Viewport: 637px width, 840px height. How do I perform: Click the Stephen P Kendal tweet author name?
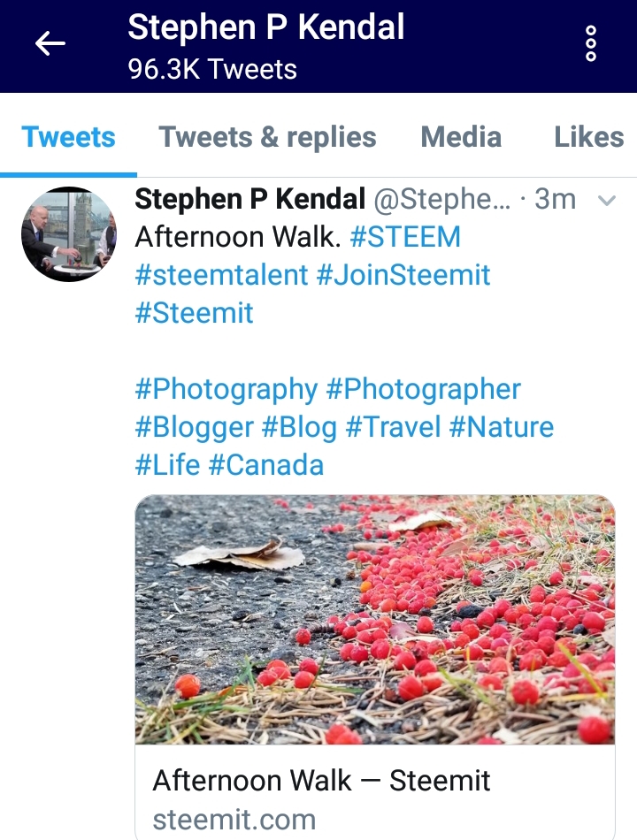click(249, 199)
